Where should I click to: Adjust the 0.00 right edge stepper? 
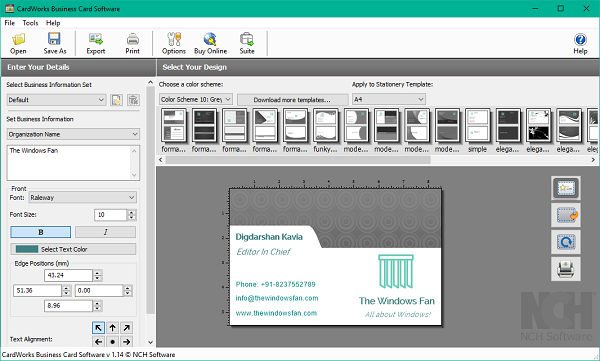(x=128, y=291)
